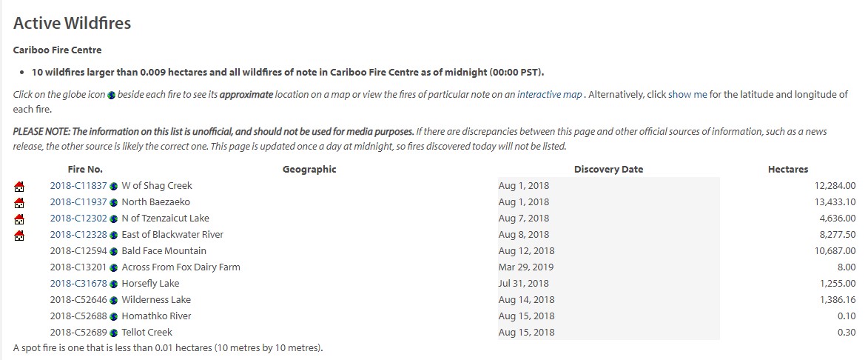Open the Horsefly Lake globe map icon
This screenshot has height=360, width=868.
click(x=113, y=284)
